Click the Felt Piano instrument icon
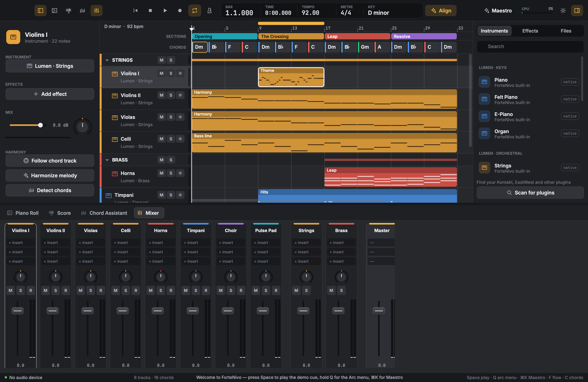Image resolution: width=588 pixels, height=382 pixels. point(484,99)
